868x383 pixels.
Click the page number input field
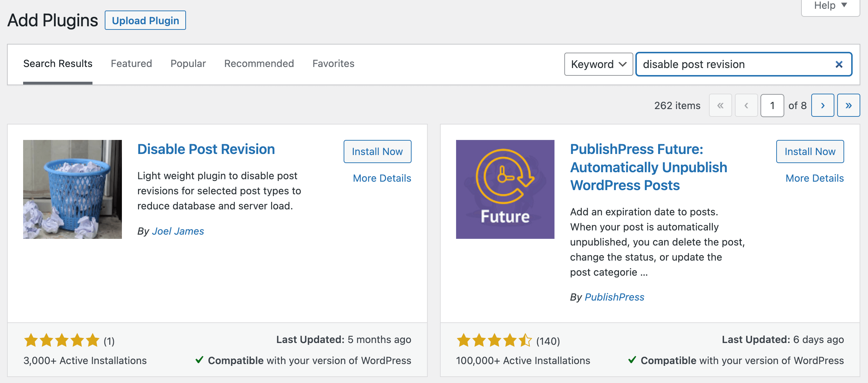pos(772,105)
